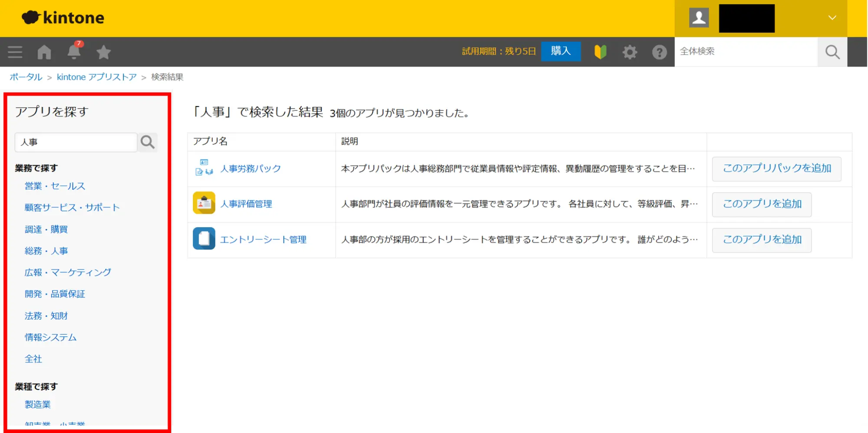Click the app search magnifier in sidebar

click(148, 142)
